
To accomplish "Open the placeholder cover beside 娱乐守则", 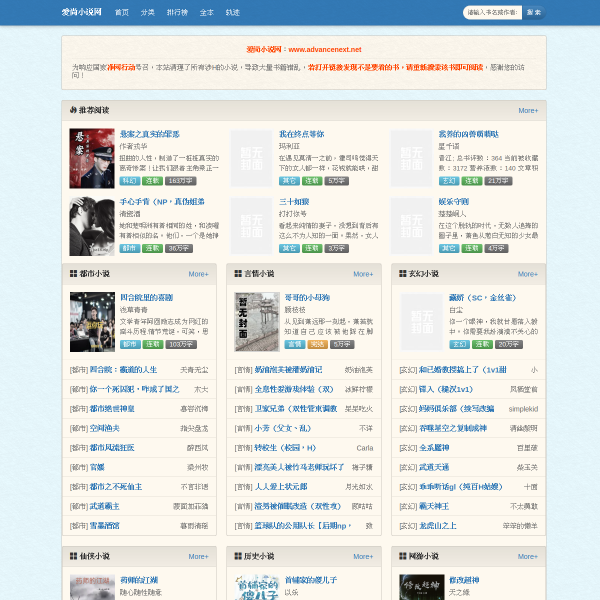I will point(411,226).
